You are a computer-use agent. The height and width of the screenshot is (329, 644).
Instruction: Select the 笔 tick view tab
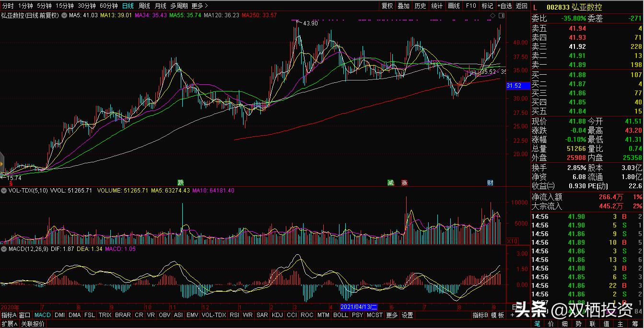pos(537,324)
